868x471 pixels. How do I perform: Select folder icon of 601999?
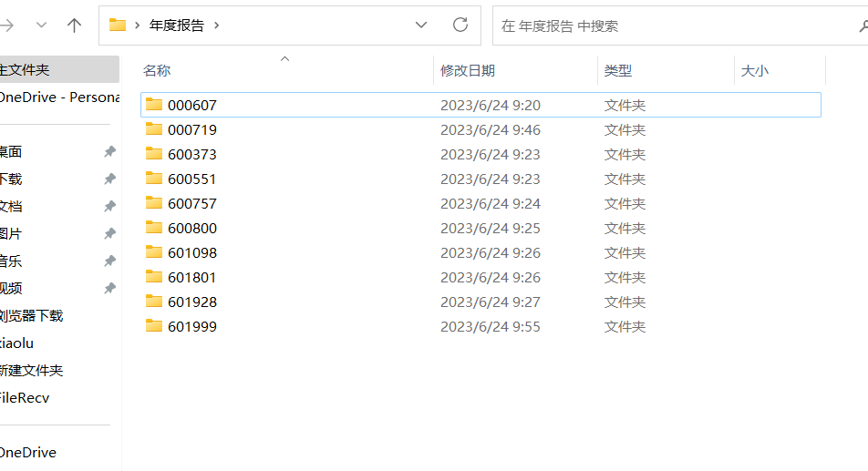[154, 325]
